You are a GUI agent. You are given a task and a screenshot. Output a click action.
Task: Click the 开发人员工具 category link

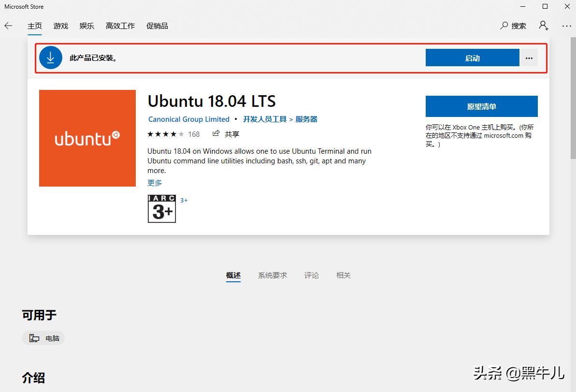264,119
